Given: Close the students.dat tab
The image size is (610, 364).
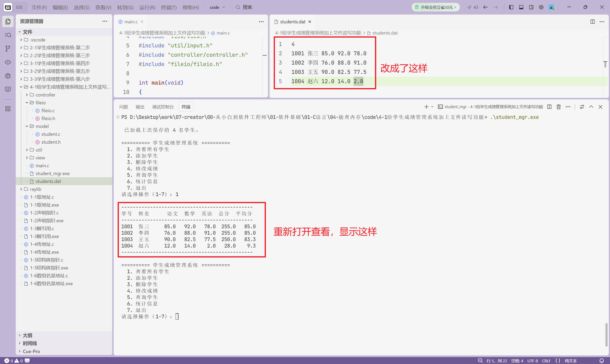Looking at the screenshot, I should point(310,22).
